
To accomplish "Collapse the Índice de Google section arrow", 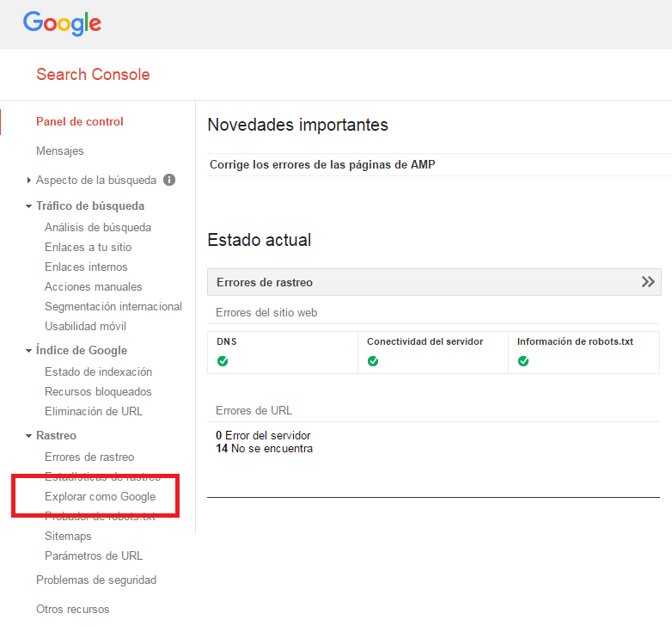I will [x=28, y=351].
